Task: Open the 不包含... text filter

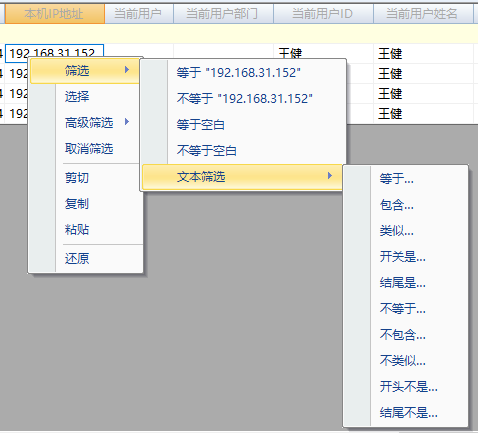Action: pos(403,335)
